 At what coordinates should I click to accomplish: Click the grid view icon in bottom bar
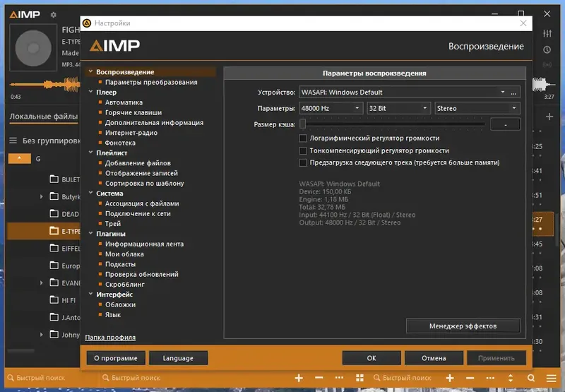(x=359, y=378)
